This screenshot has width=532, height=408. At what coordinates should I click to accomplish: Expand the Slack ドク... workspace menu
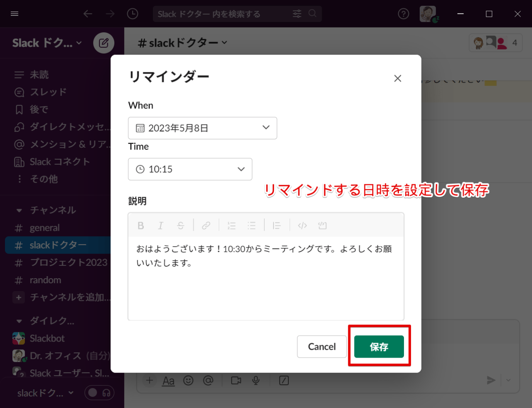coord(47,43)
